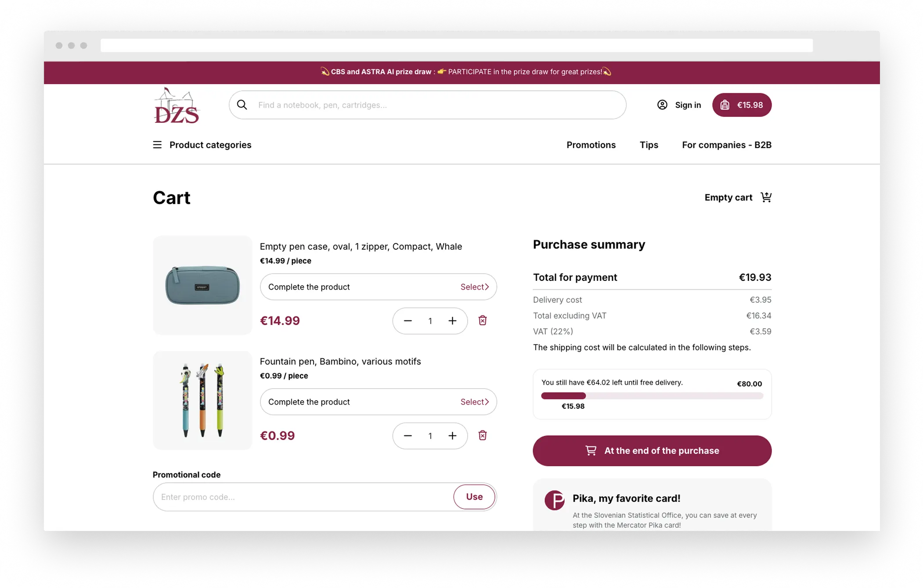This screenshot has width=923, height=588.
Task: Increase the fountain pen quantity with plus
Action: click(x=452, y=436)
